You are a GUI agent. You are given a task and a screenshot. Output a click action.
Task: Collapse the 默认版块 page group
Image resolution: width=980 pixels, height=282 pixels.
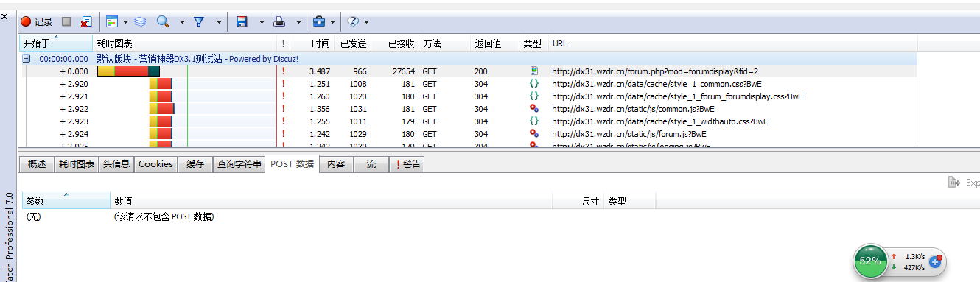[x=27, y=58]
